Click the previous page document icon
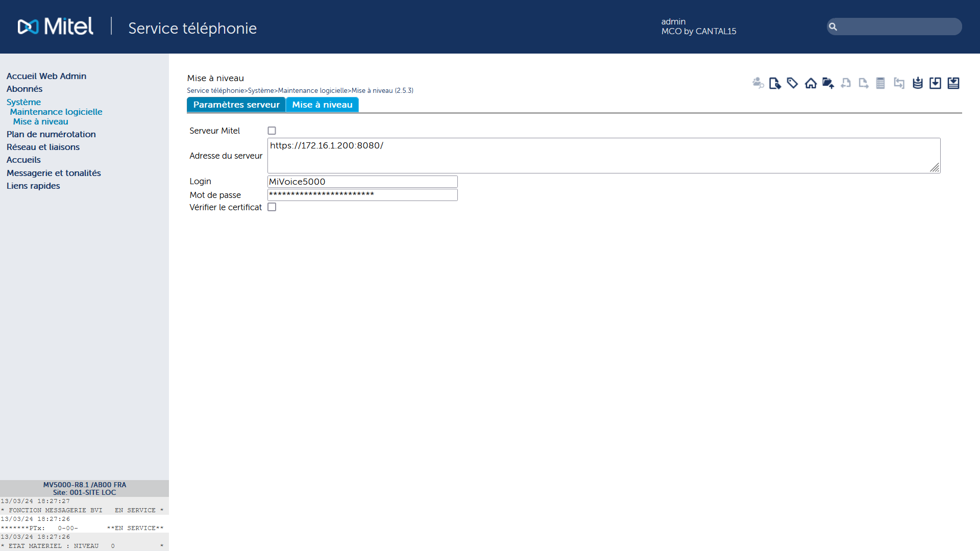 click(846, 83)
